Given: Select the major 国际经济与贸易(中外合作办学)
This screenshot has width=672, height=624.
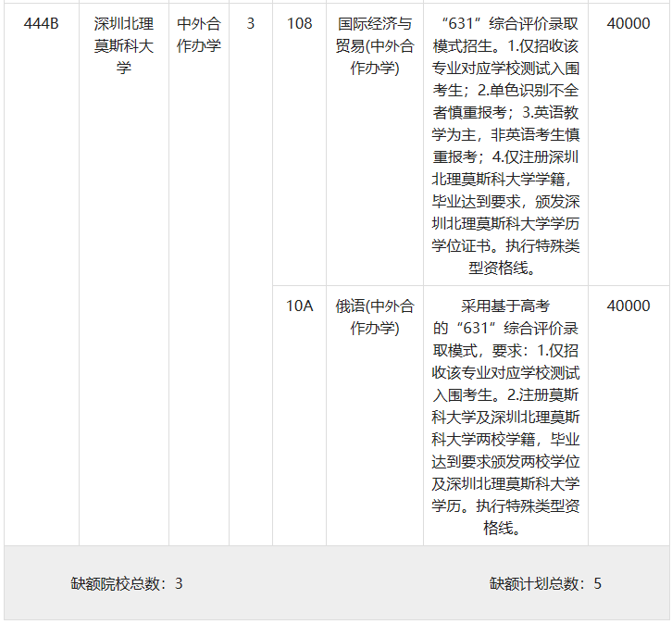Looking at the screenshot, I should 375,46.
